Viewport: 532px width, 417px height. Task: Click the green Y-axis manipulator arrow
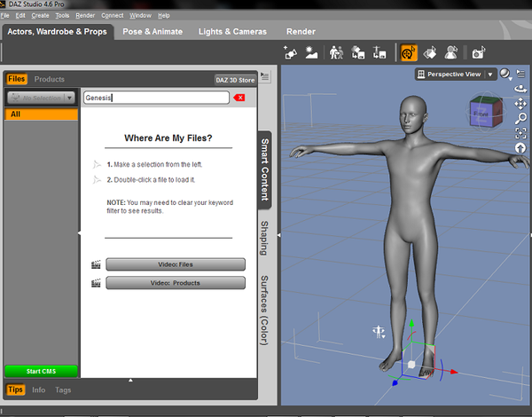click(411, 323)
